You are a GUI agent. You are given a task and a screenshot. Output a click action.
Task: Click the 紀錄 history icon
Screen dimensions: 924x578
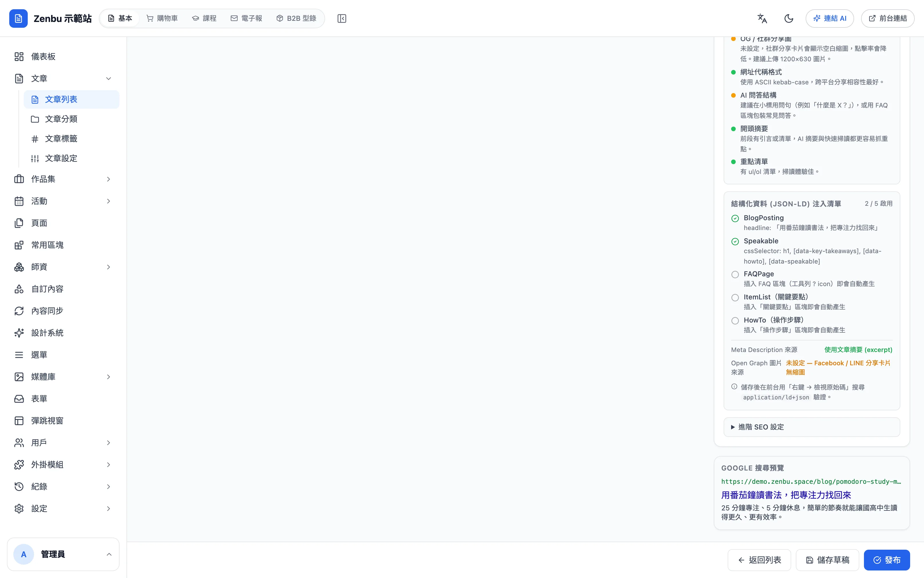coord(19,487)
